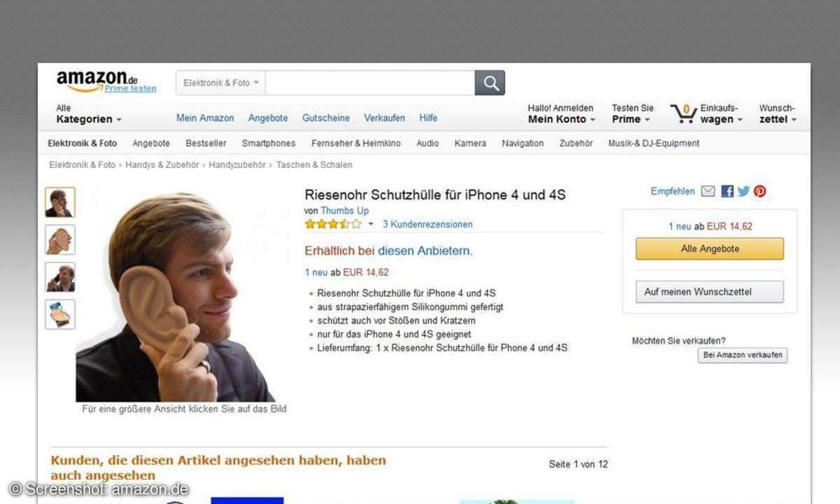Viewport: 840px width, 504px height.
Task: Select Smartphones in the category navigation
Action: 269,143
